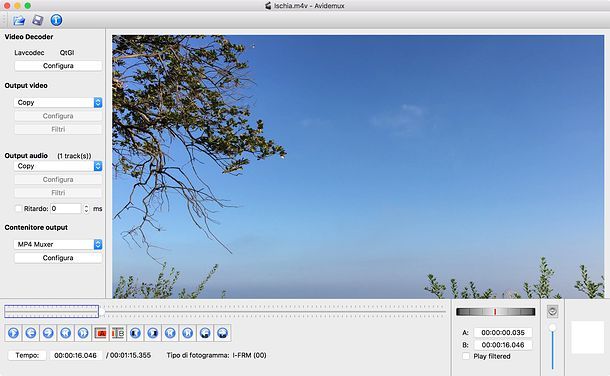The width and height of the screenshot is (610, 376).
Task: Play the video with the Play button
Action: (13, 333)
